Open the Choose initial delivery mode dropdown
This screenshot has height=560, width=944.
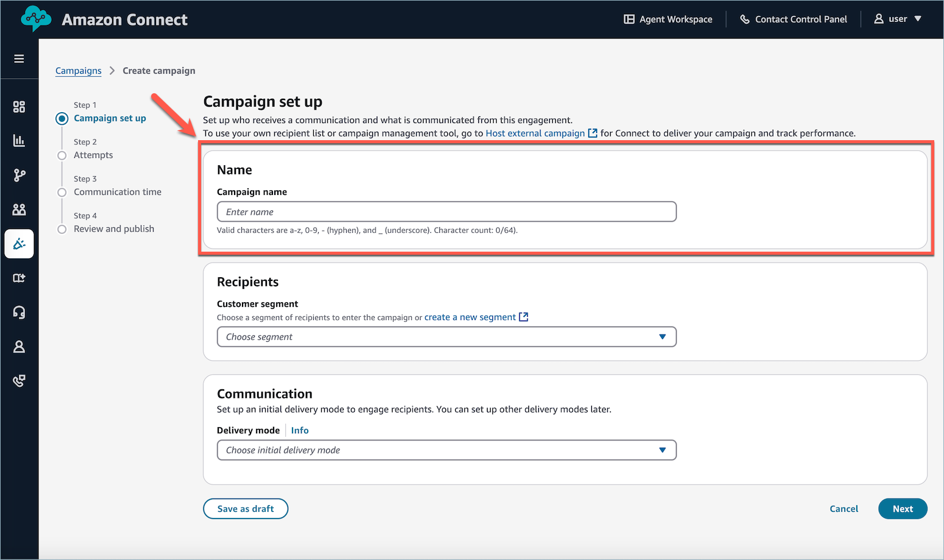click(x=446, y=450)
